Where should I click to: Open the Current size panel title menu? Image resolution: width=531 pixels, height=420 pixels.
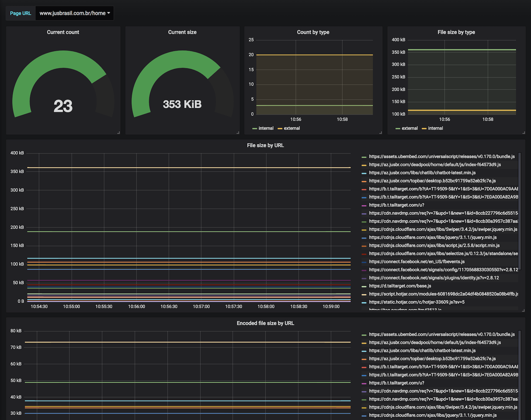[182, 32]
